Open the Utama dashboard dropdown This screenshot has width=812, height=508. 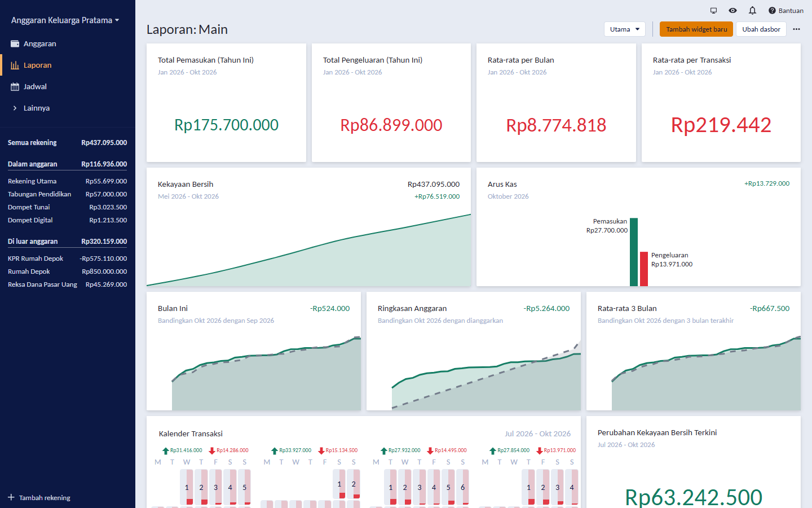coord(625,29)
